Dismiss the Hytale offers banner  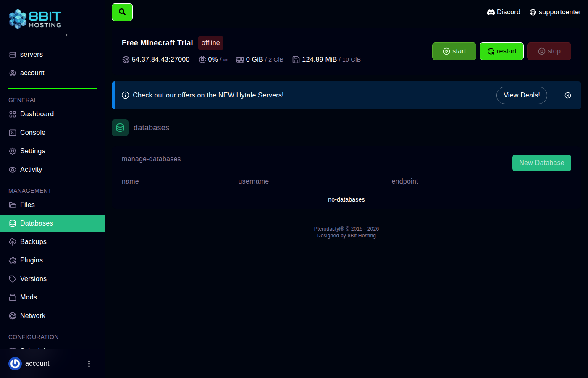pyautogui.click(x=568, y=95)
